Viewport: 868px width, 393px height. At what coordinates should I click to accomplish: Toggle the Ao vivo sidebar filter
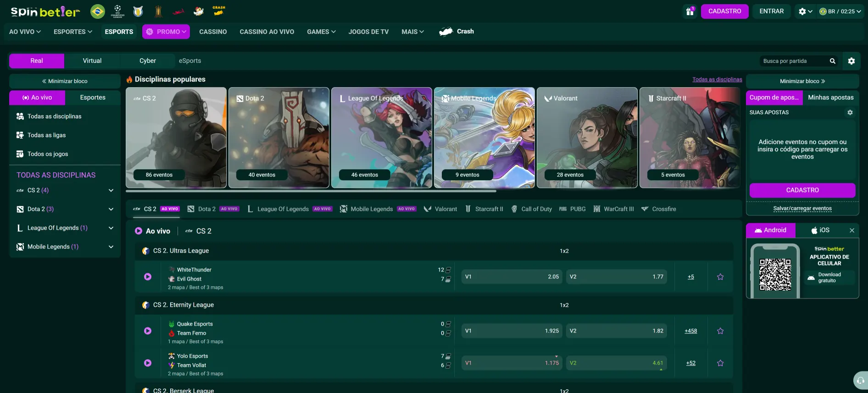pos(37,98)
